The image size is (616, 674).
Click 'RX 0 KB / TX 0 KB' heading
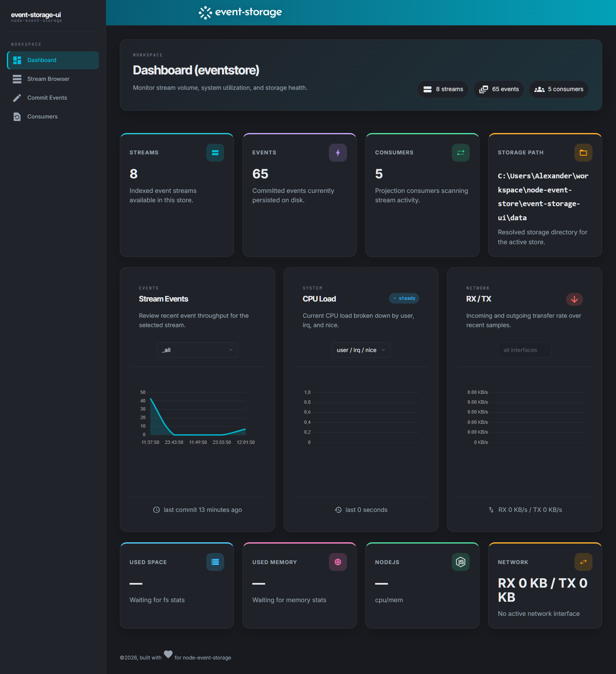pos(543,590)
